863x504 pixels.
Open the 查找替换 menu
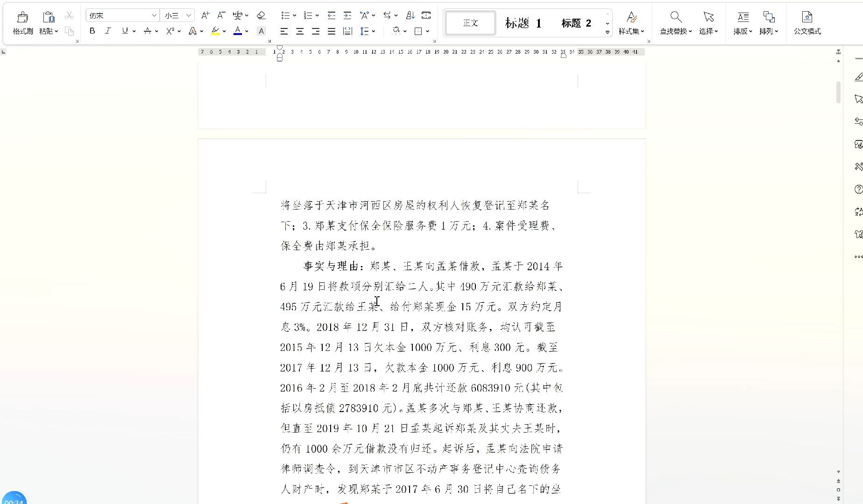(676, 31)
